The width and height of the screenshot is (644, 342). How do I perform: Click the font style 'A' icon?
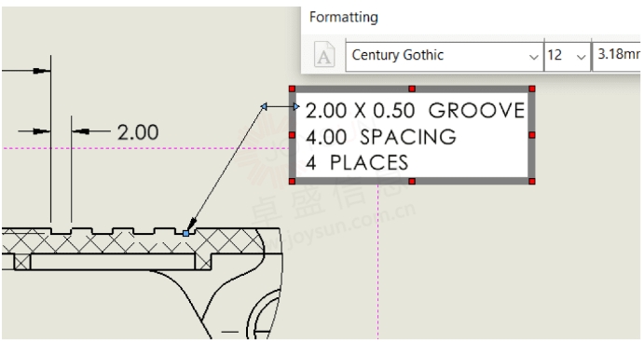(x=324, y=55)
